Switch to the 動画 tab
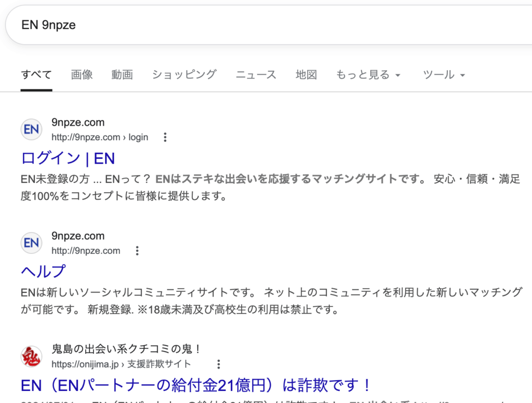The height and width of the screenshot is (403, 532). [x=122, y=75]
